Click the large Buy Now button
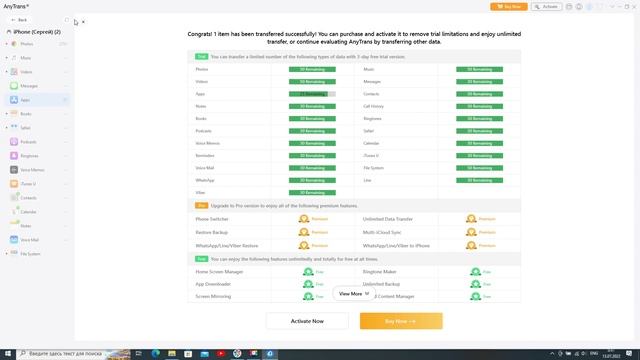 (401, 321)
